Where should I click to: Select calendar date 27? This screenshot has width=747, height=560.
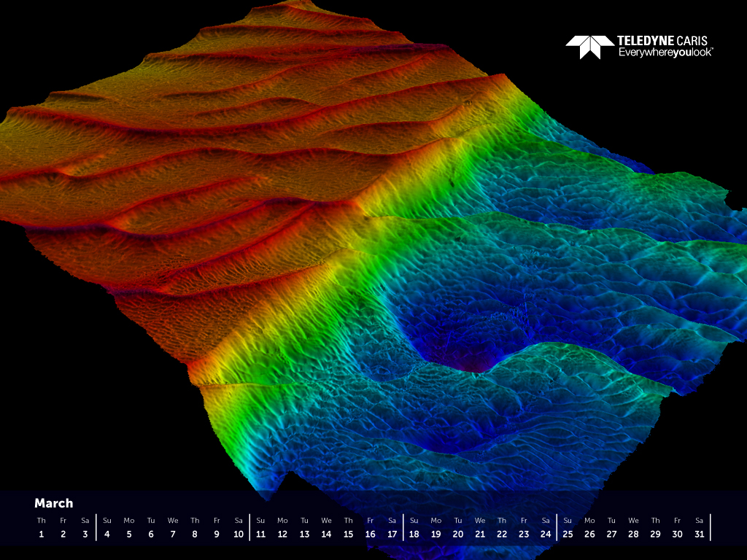coord(612,534)
